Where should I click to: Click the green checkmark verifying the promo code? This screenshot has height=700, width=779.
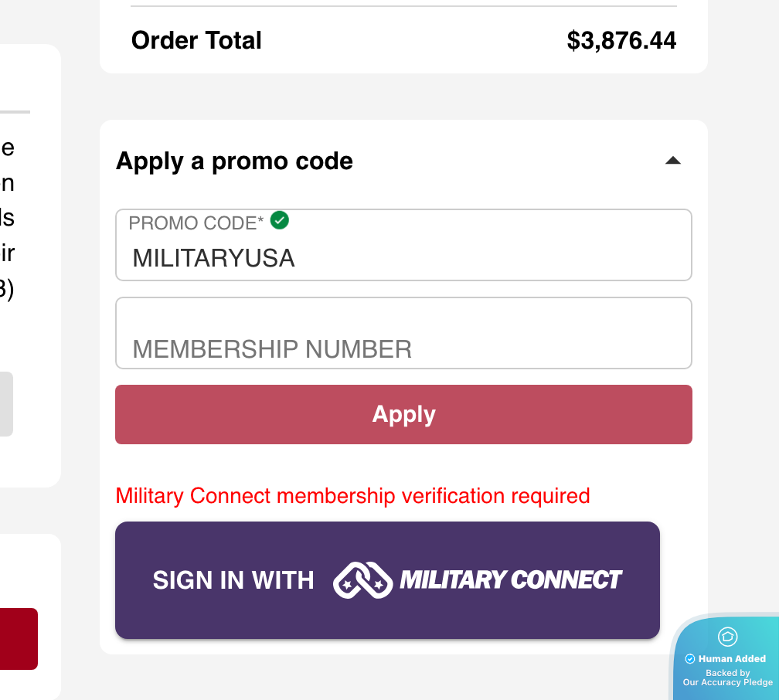[279, 220]
